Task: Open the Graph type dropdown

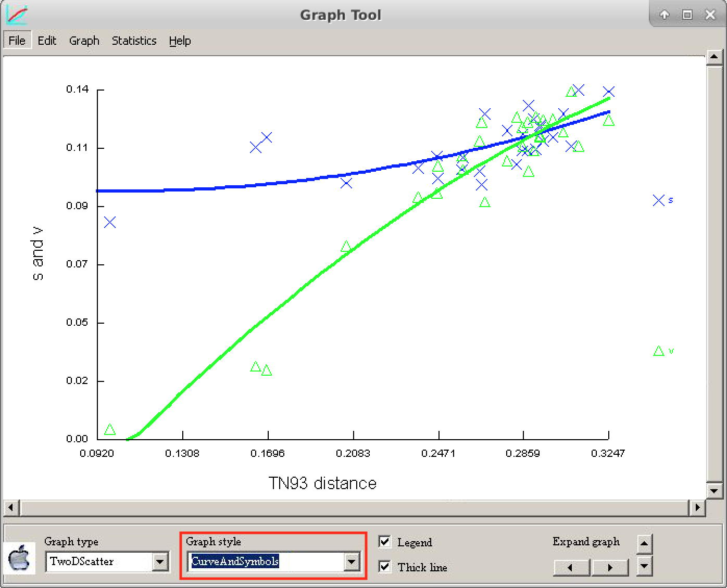Action: pos(161,561)
